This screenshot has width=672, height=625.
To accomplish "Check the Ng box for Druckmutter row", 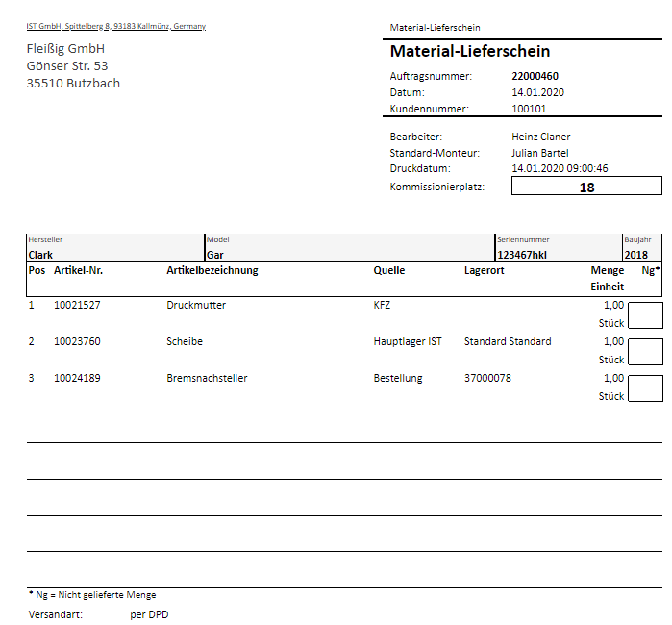I will pos(645,314).
